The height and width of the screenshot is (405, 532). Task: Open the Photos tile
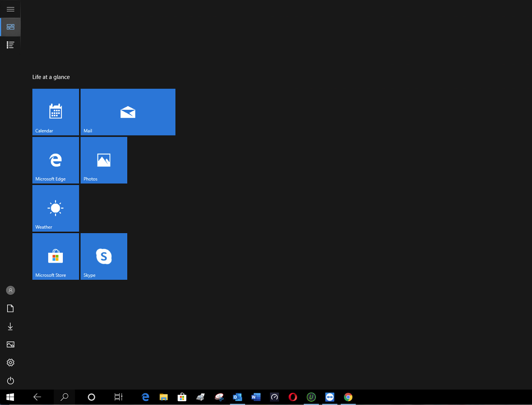point(103,160)
